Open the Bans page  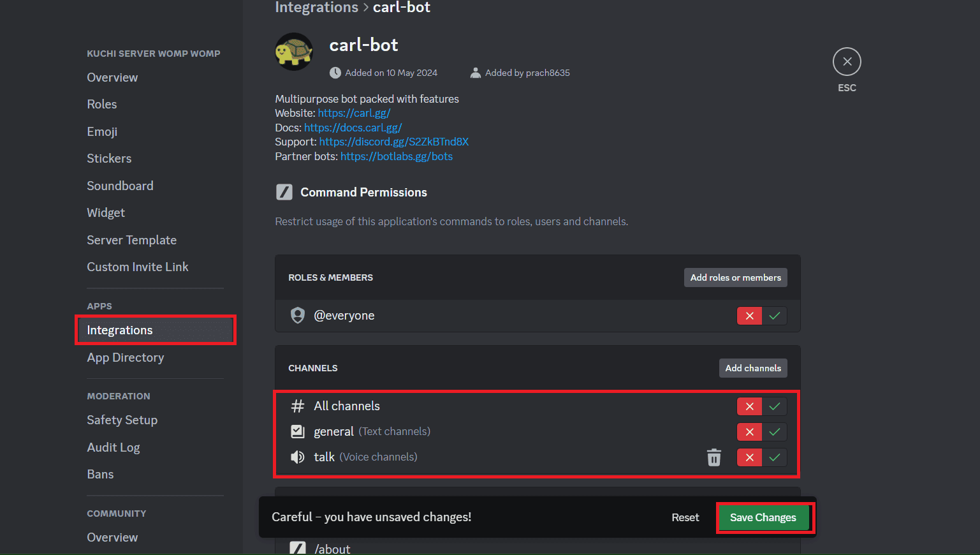coord(100,474)
